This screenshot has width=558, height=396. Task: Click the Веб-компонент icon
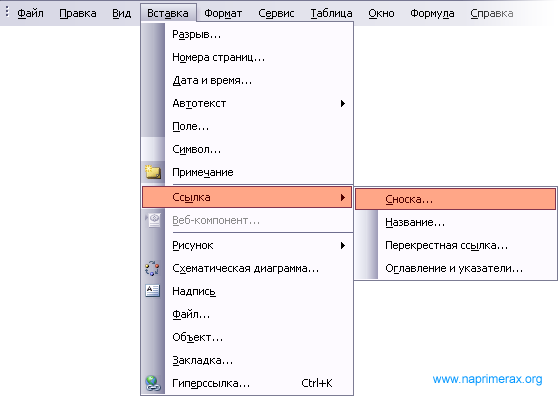153,220
